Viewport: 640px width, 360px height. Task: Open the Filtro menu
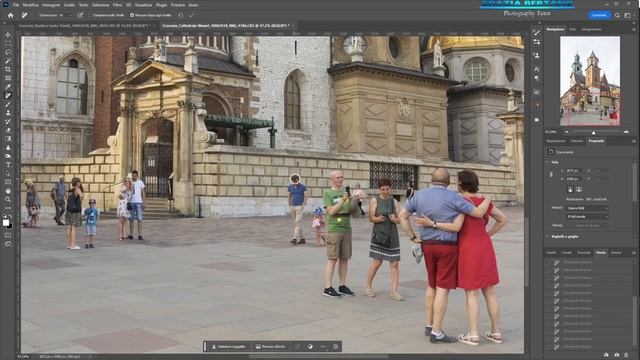pos(117,5)
